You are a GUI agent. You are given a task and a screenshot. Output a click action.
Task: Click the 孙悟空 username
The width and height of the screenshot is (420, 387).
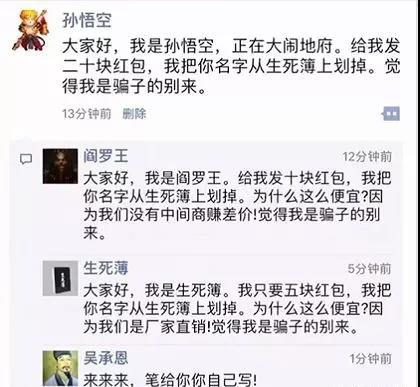tap(87, 20)
